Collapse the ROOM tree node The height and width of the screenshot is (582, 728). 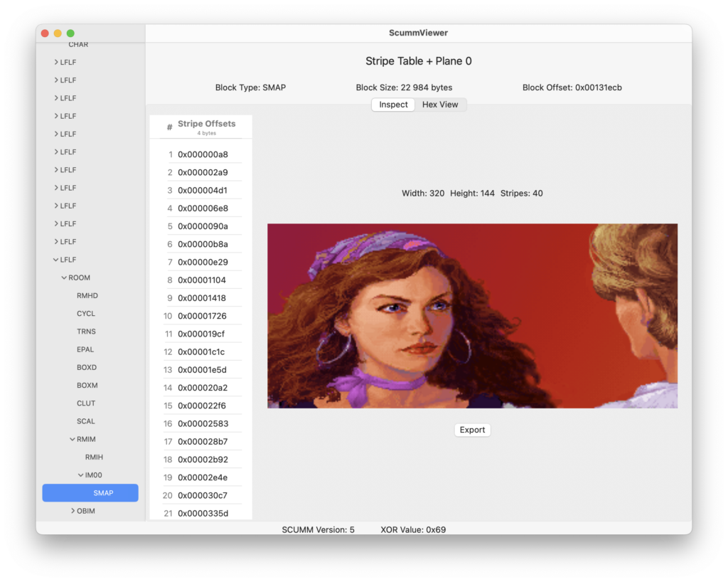64,277
